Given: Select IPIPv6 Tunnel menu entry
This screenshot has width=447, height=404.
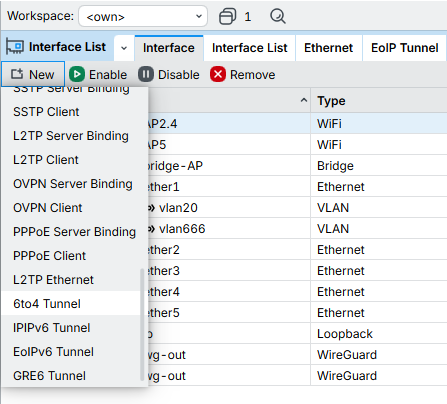Looking at the screenshot, I should click(x=71, y=328).
